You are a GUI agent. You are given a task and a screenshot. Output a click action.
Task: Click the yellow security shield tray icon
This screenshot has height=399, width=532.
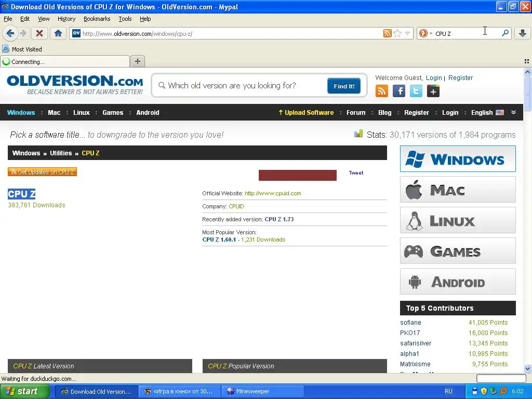pyautogui.click(x=484, y=391)
